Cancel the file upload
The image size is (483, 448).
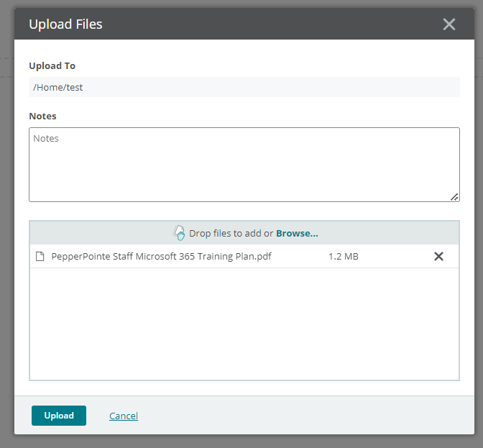(x=124, y=416)
